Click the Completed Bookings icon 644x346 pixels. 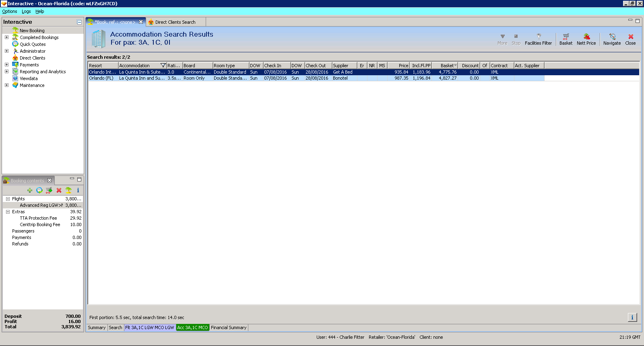click(15, 37)
